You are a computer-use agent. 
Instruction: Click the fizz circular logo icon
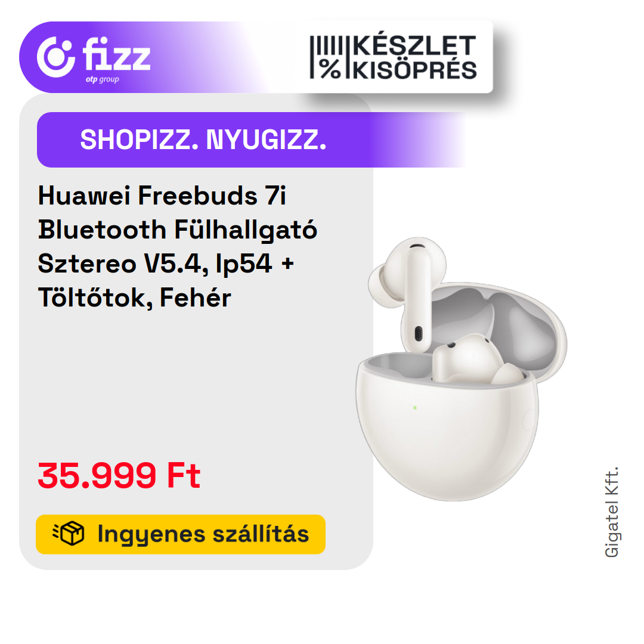click(56, 57)
